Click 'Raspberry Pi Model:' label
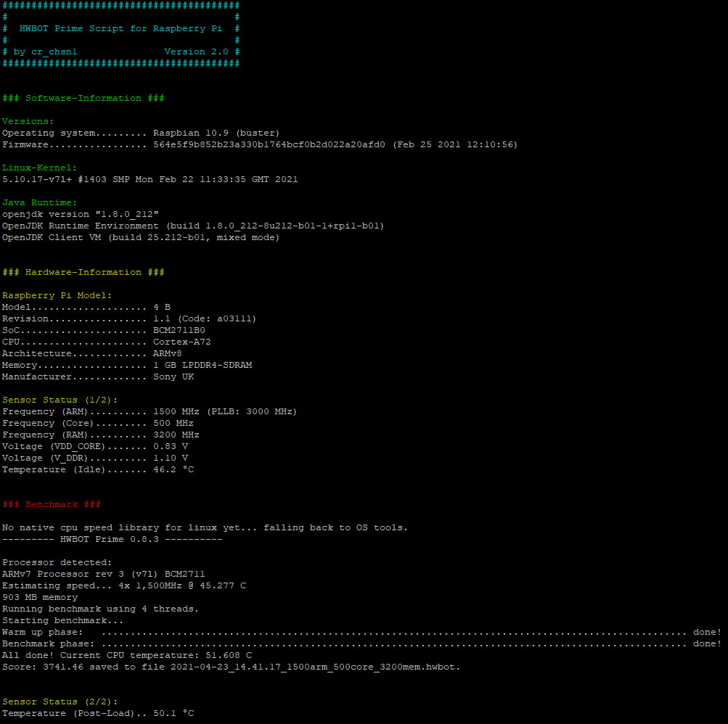Image resolution: width=728 pixels, height=724 pixels. point(57,295)
